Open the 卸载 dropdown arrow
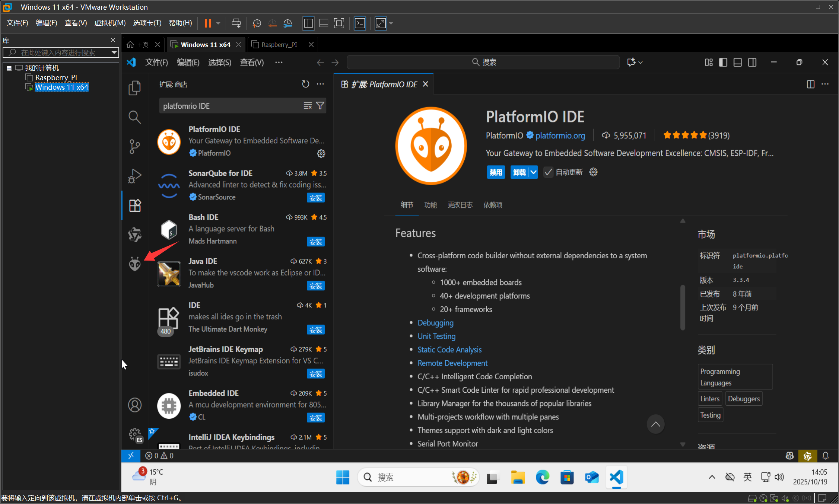This screenshot has height=504, width=839. [533, 172]
